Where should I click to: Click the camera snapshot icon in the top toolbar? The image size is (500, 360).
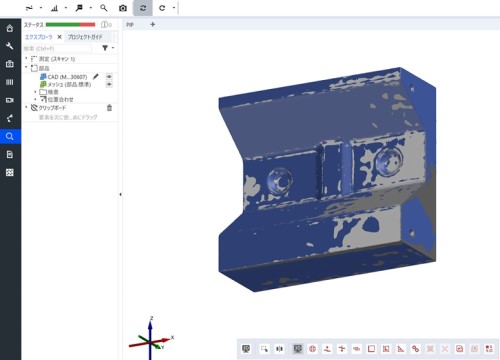tap(123, 8)
